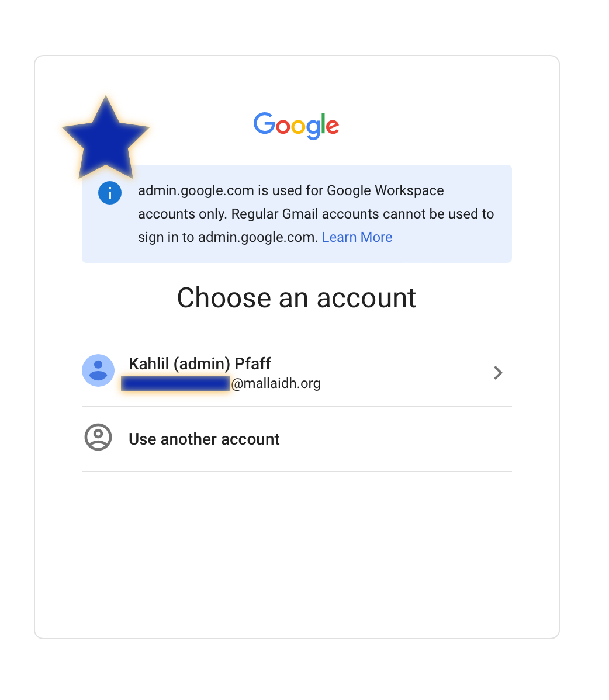Viewport: 609px width, 700px height.
Task: Click the blue info circle icon
Action: point(110,193)
